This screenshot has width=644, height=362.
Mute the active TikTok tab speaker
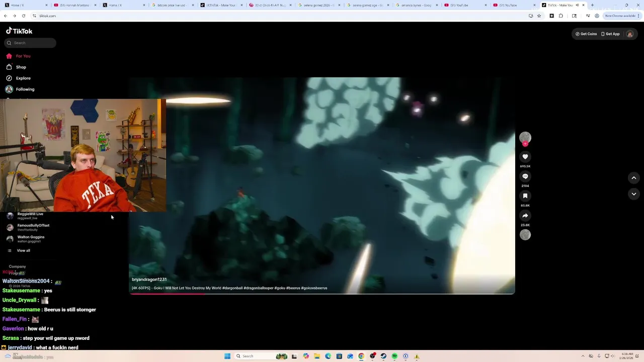click(577, 5)
